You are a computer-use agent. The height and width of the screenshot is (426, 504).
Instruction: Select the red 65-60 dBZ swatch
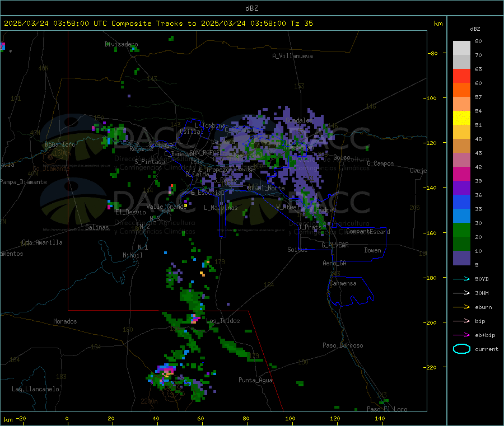coord(461,76)
